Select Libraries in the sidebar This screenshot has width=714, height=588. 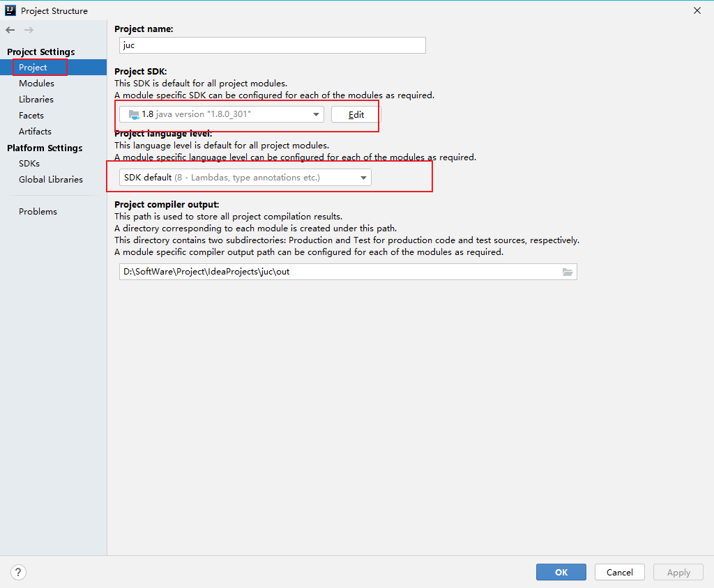36,99
